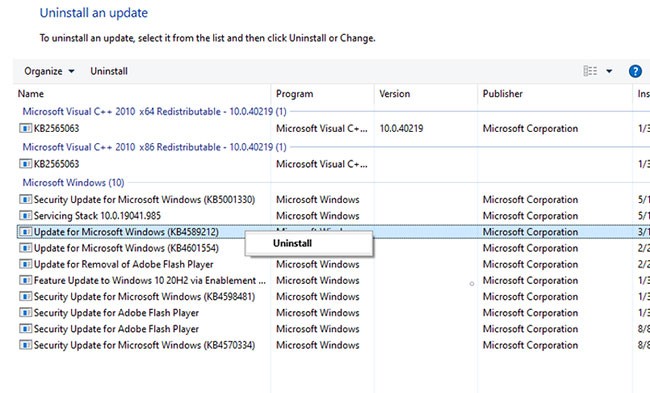Click icon next to Security Update KB4570334
Screen dimensions: 650x393
tap(25, 345)
